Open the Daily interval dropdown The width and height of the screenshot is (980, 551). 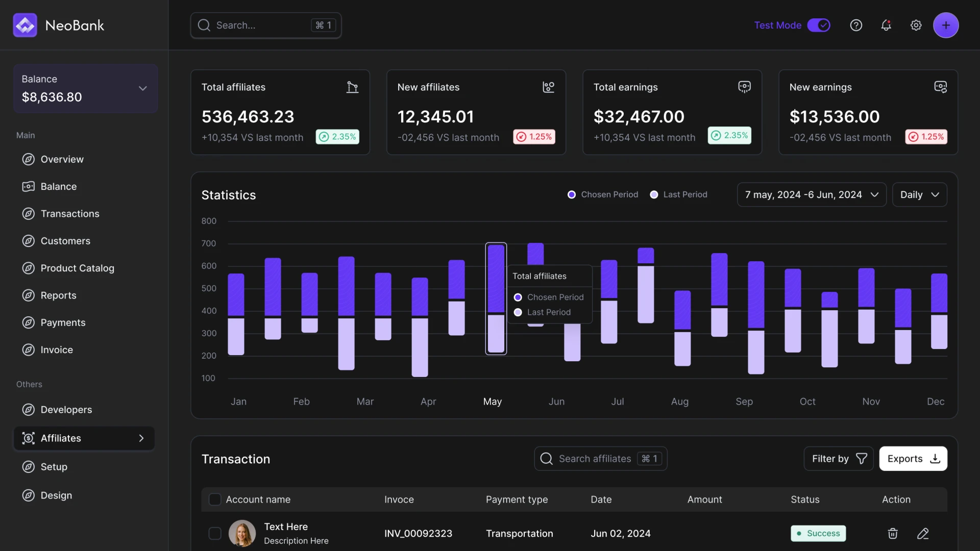[x=919, y=194]
